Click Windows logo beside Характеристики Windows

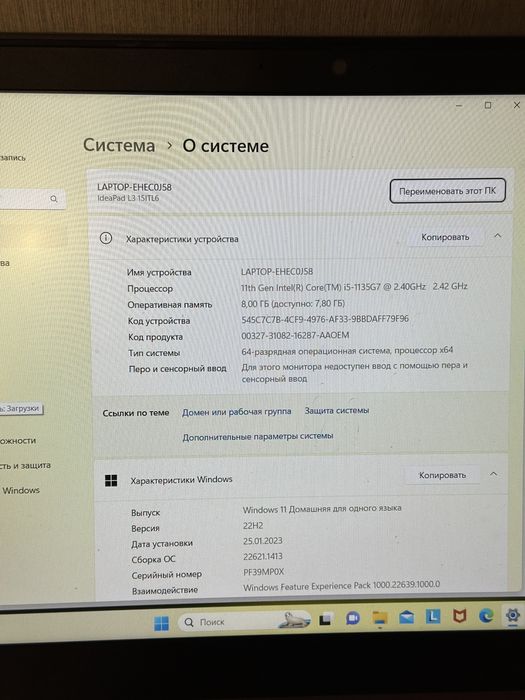click(x=111, y=481)
